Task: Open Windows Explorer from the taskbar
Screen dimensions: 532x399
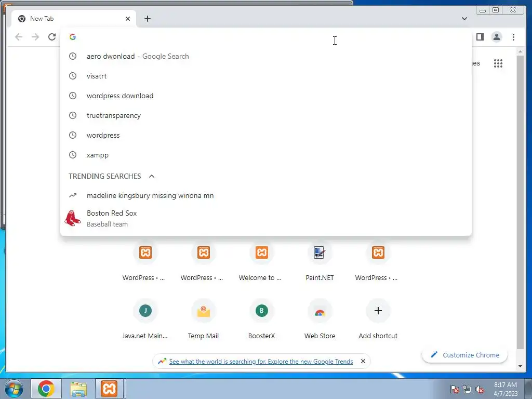Action: tap(78, 389)
